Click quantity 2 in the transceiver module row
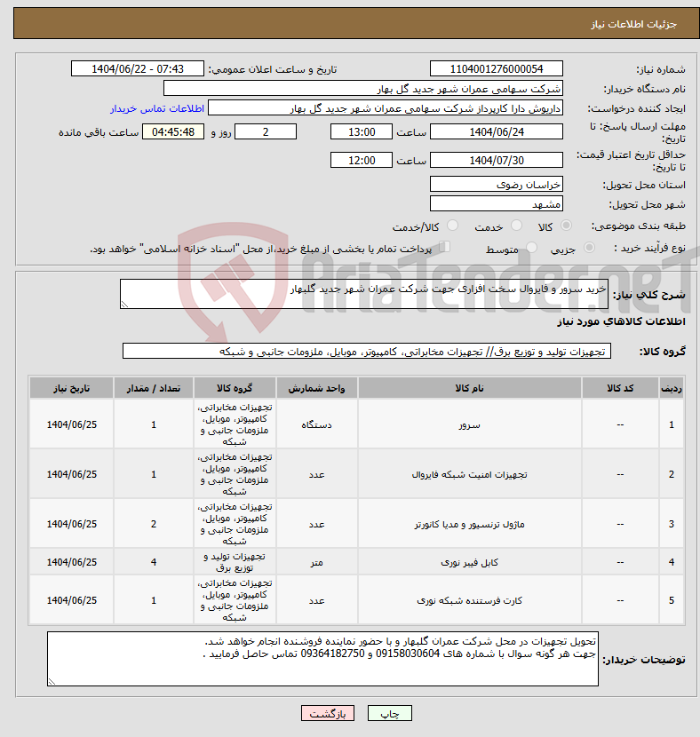 pos(154,524)
